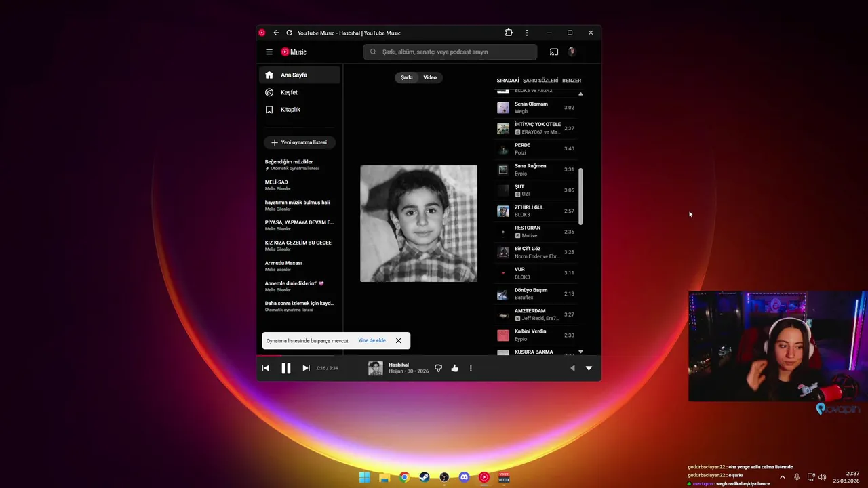Screen dimensions: 868x488
Task: Select the SIRADAKİ tab
Action: (x=508, y=80)
